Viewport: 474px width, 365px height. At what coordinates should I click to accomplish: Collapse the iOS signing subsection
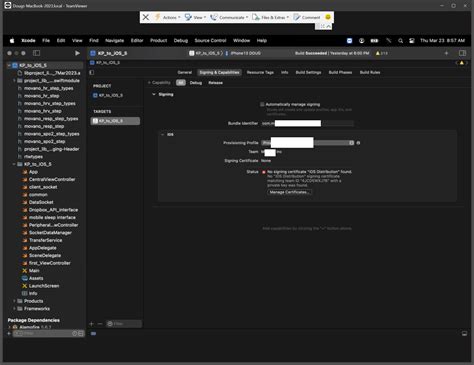pyautogui.click(x=163, y=134)
